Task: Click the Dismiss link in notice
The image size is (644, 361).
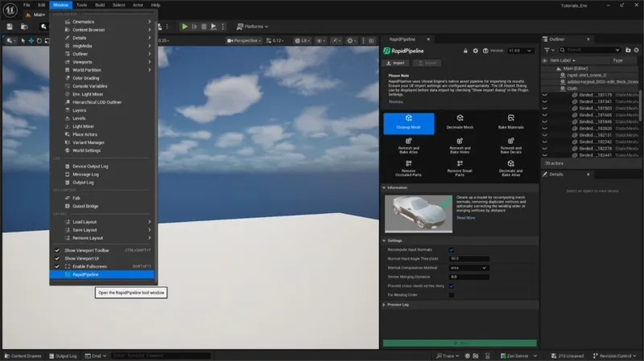Action: coord(396,102)
